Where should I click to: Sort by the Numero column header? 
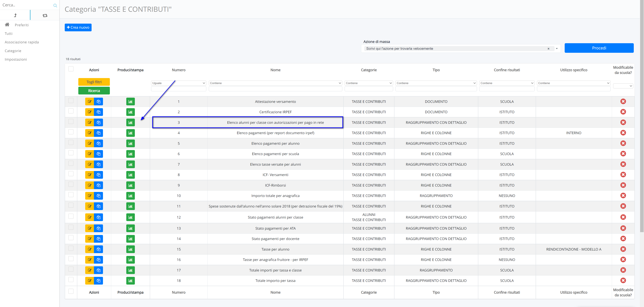pyautogui.click(x=178, y=70)
